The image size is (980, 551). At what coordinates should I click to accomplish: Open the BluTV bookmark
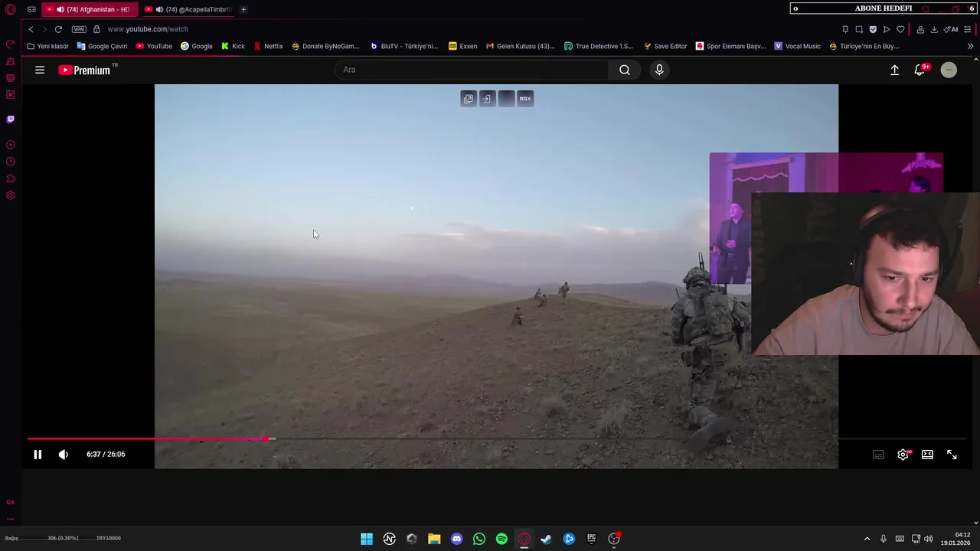click(403, 46)
